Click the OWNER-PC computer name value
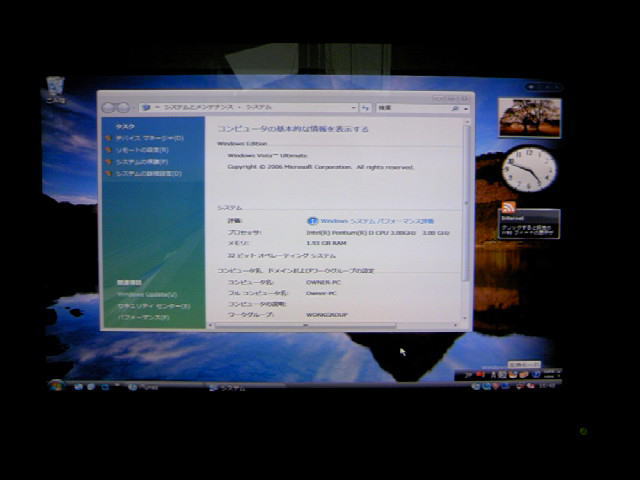Image resolution: width=640 pixels, height=480 pixels. pos(323,282)
